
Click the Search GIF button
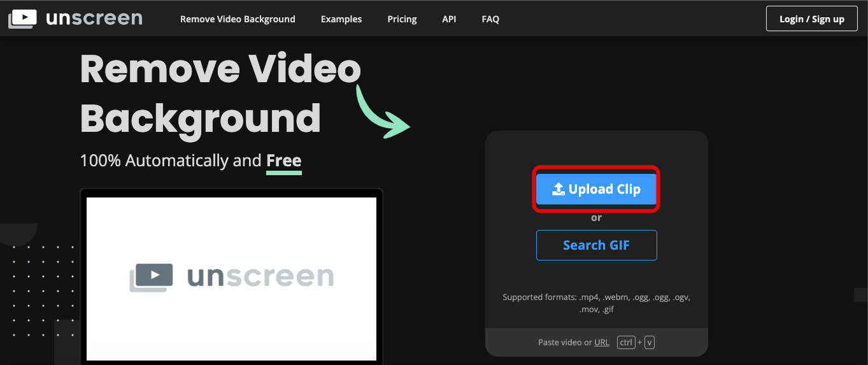596,245
